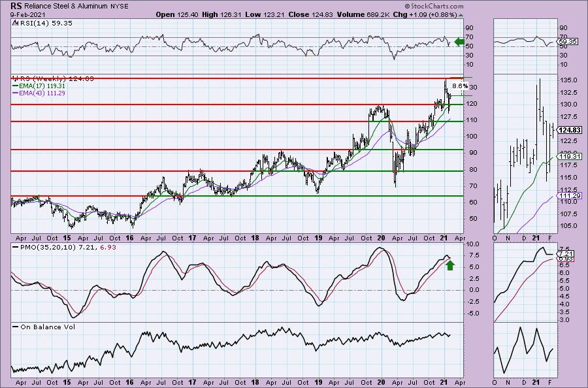
Task: Click the EMA(17) 119.31 legend entry
Action: click(39, 86)
